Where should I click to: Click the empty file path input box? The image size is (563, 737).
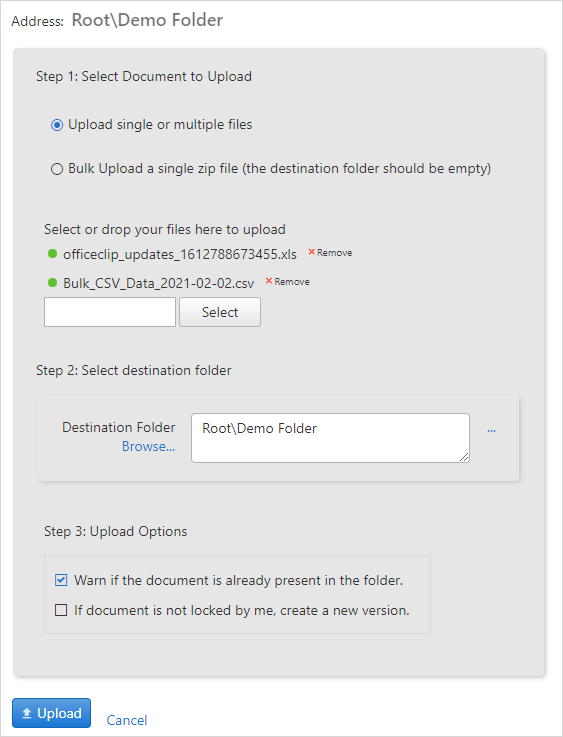tap(110, 312)
